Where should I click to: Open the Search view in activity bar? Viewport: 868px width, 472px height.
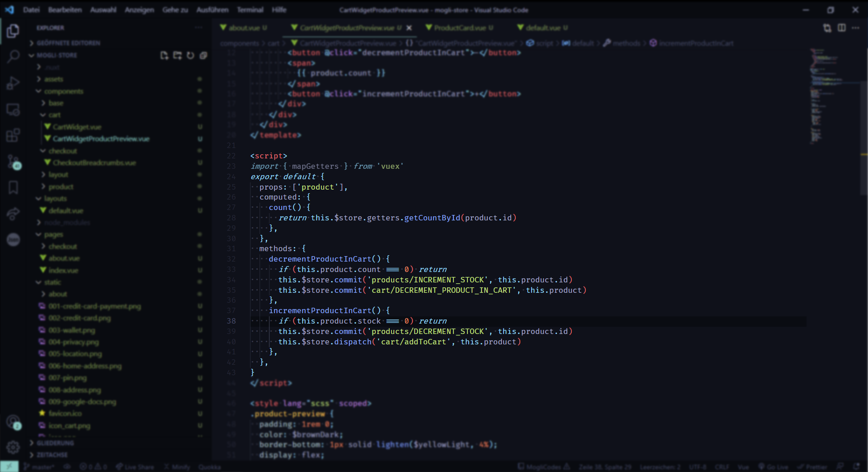click(13, 57)
